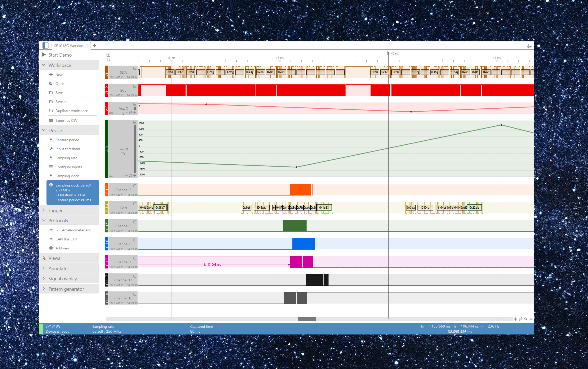Toggle visibility of CAN Bus CH4 protocol
The width and height of the screenshot is (588, 369).
click(51, 239)
